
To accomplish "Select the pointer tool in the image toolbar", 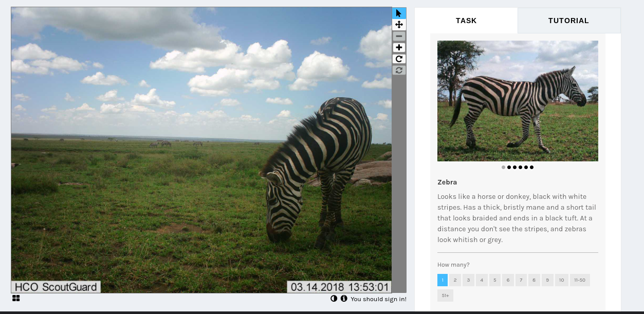I will click(399, 13).
